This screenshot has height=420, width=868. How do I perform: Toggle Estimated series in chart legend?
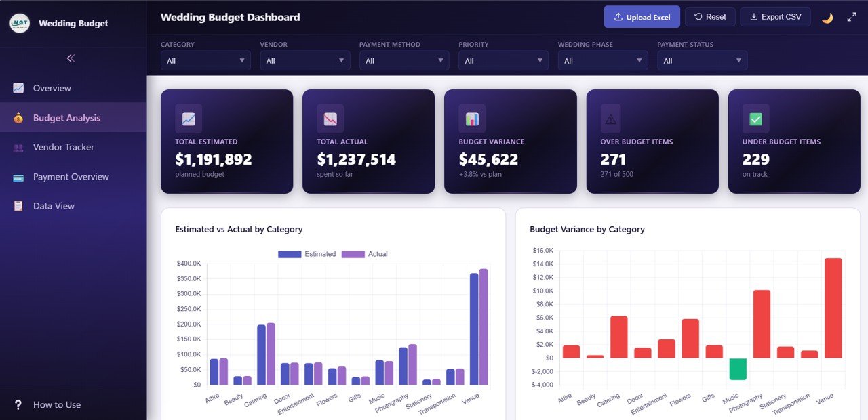tap(307, 254)
